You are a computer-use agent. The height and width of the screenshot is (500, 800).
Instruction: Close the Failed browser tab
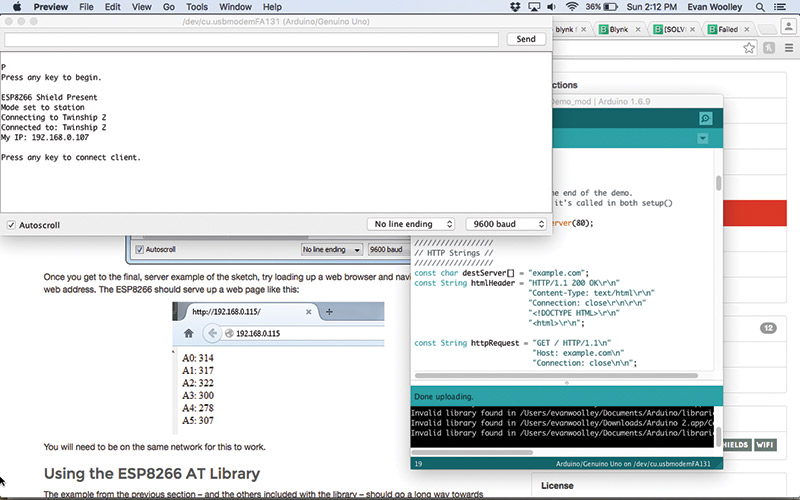(x=746, y=30)
